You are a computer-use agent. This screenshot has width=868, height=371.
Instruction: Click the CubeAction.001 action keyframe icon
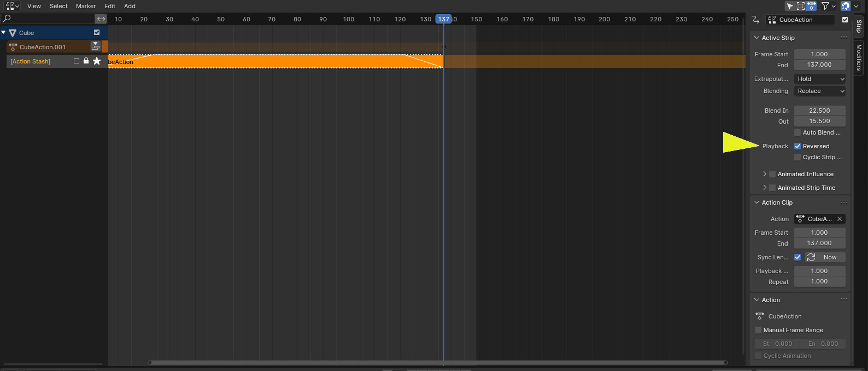13,47
